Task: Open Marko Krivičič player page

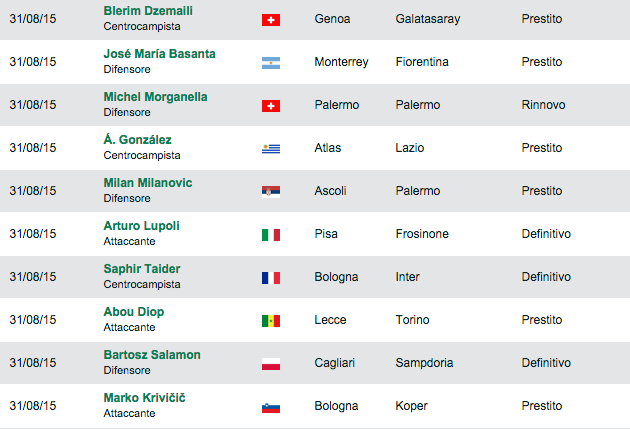Action: pos(144,398)
